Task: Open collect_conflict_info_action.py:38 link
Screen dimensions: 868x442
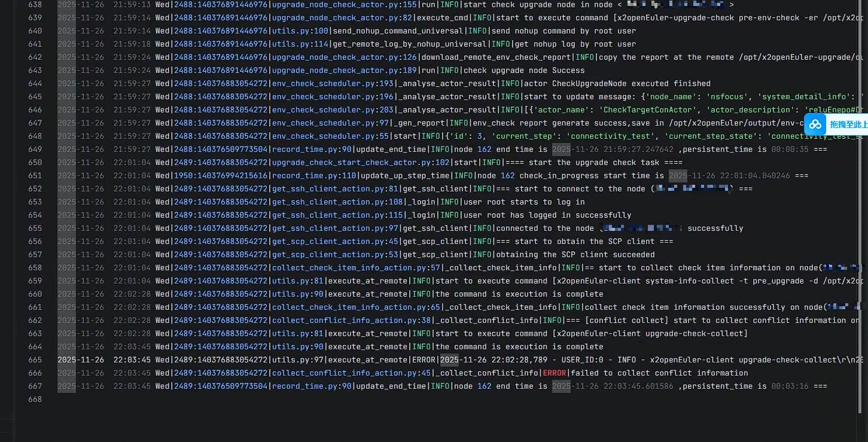Action: click(x=351, y=321)
